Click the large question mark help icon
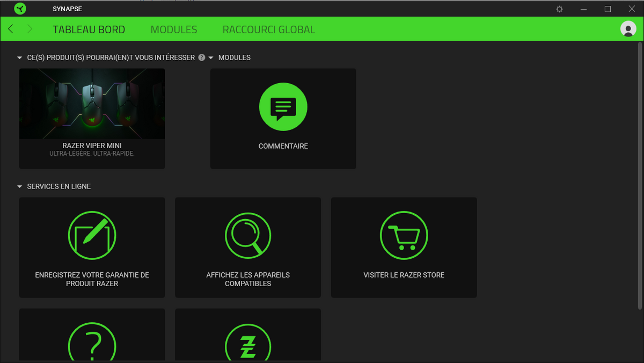Viewport: 644px width, 363px height. click(x=92, y=342)
